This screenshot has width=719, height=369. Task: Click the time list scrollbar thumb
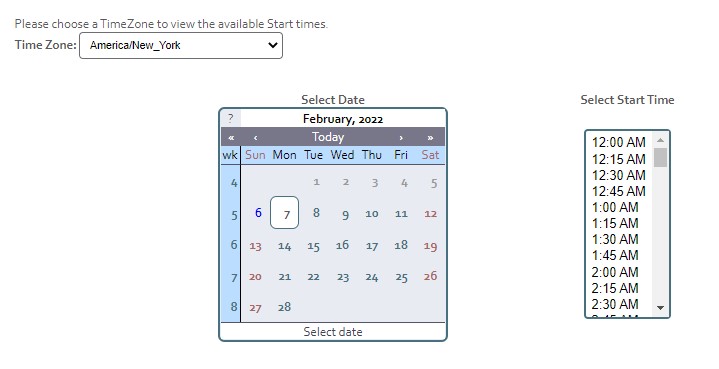click(x=660, y=157)
